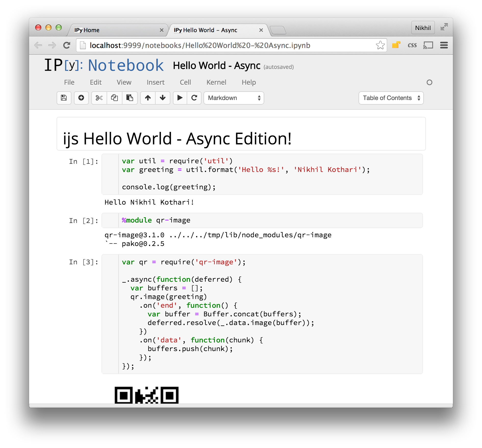Click the pako@0.2.5 output line
Viewport: 482px width, 448px height.
135,244
